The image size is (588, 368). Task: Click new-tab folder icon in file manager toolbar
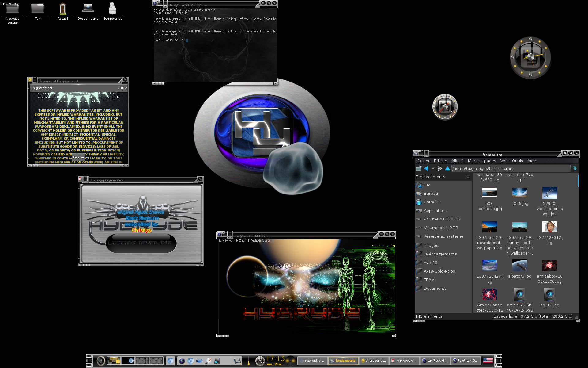[419, 168]
